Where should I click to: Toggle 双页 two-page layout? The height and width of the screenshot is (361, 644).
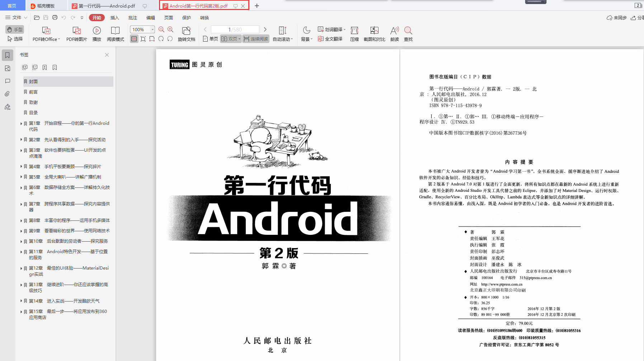(231, 39)
